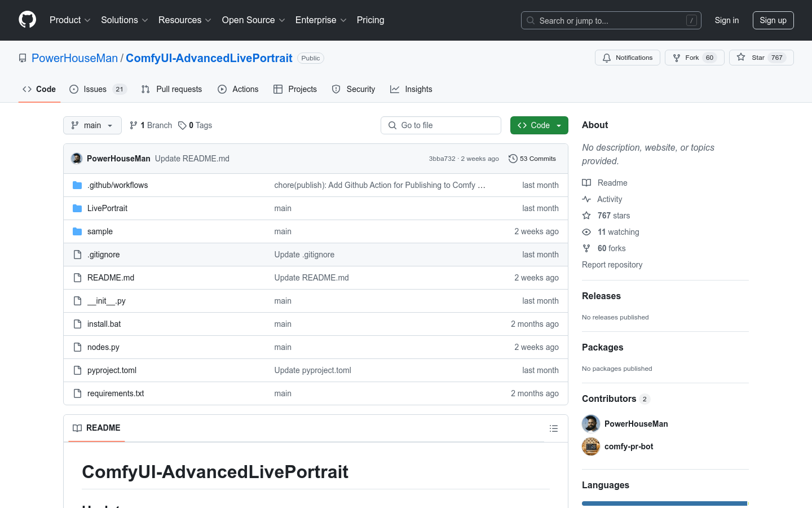Screen dimensions: 812x508
Task: Open the pyproject.toml file
Action: 112,370
